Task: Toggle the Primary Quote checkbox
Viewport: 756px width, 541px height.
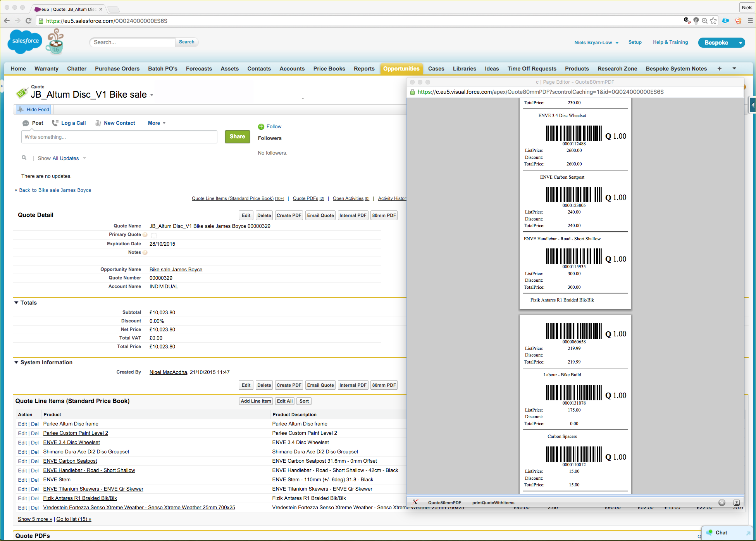Action: [x=154, y=235]
